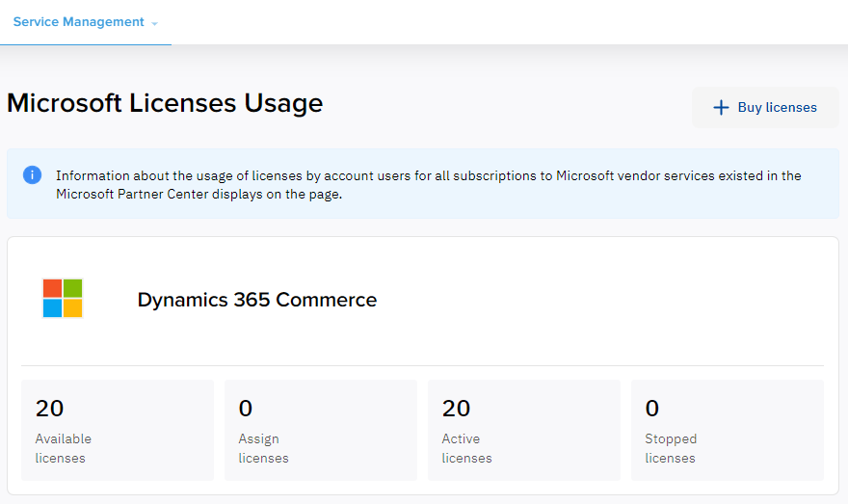Click the Buy licenses button
This screenshot has height=504, width=848.
coord(765,108)
